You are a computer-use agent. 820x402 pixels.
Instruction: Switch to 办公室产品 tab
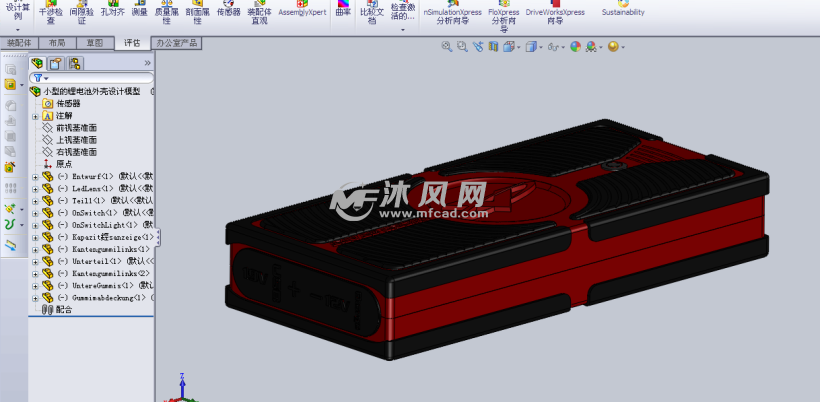tap(176, 43)
